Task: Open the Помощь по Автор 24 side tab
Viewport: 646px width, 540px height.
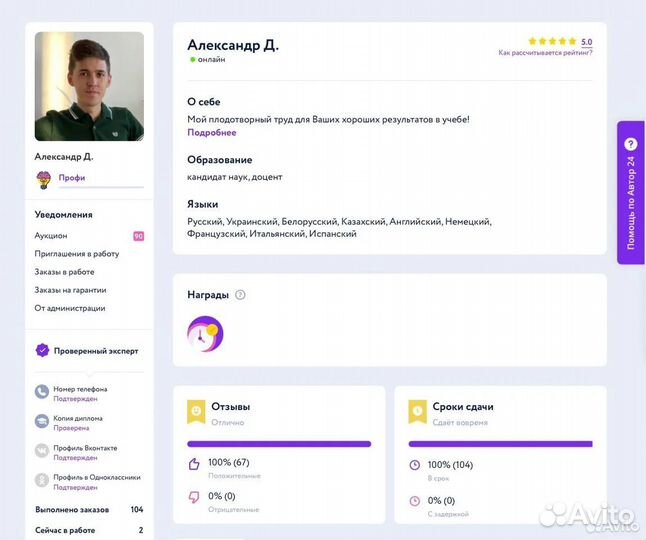Action: [631, 192]
